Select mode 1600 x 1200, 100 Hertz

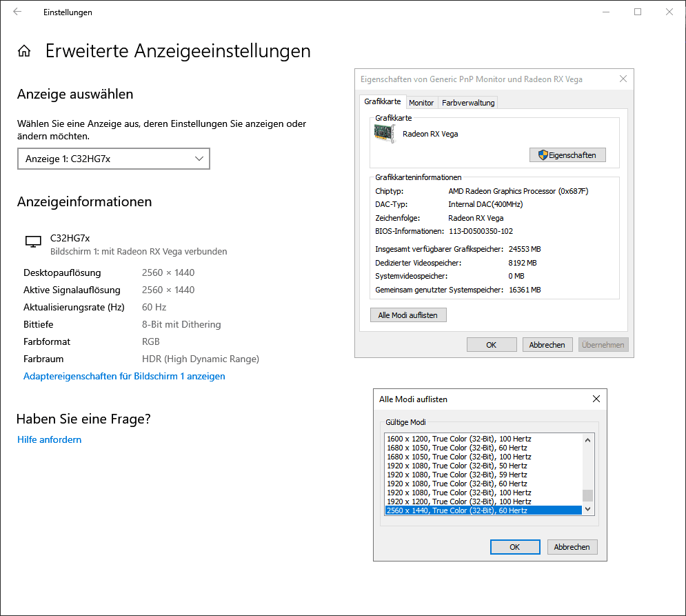pos(483,439)
